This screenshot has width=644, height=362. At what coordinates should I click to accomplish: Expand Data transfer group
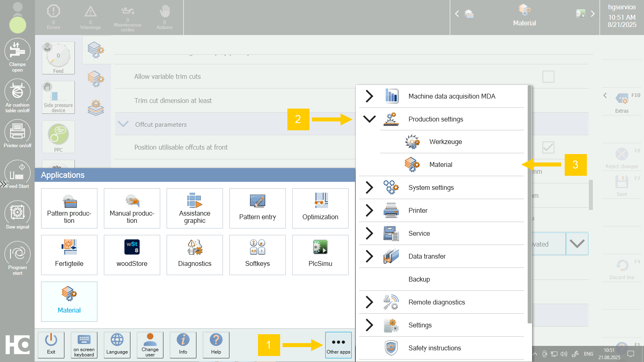[369, 256]
